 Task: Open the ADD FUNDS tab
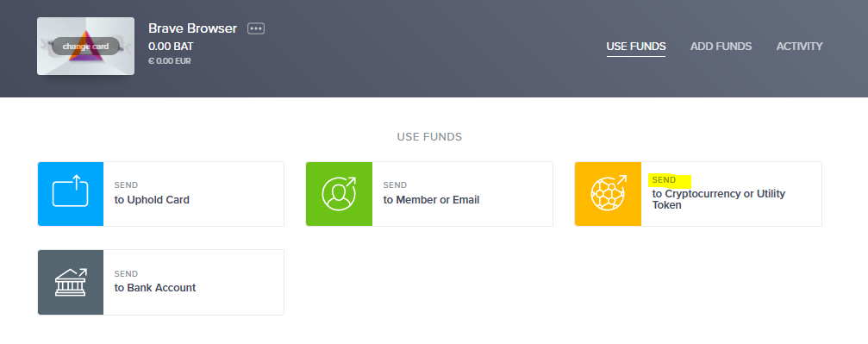[x=721, y=47]
